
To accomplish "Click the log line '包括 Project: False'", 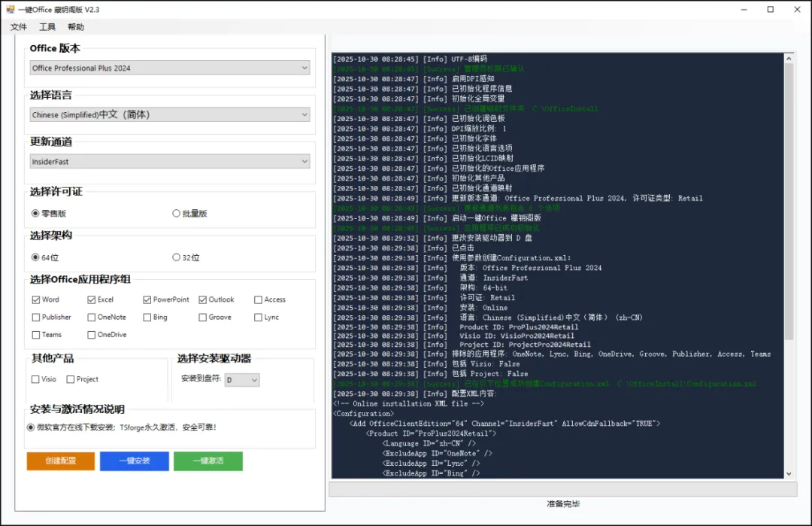I will click(430, 374).
